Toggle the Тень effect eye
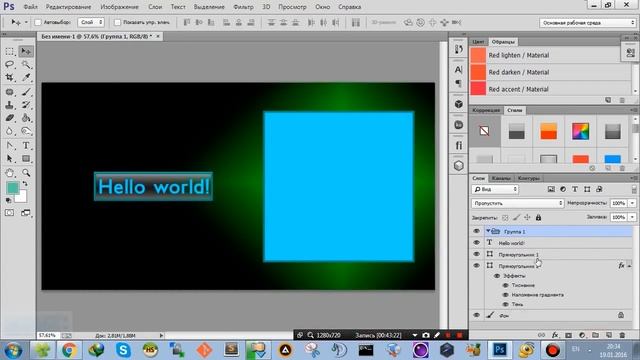The image size is (640, 360). 506,304
